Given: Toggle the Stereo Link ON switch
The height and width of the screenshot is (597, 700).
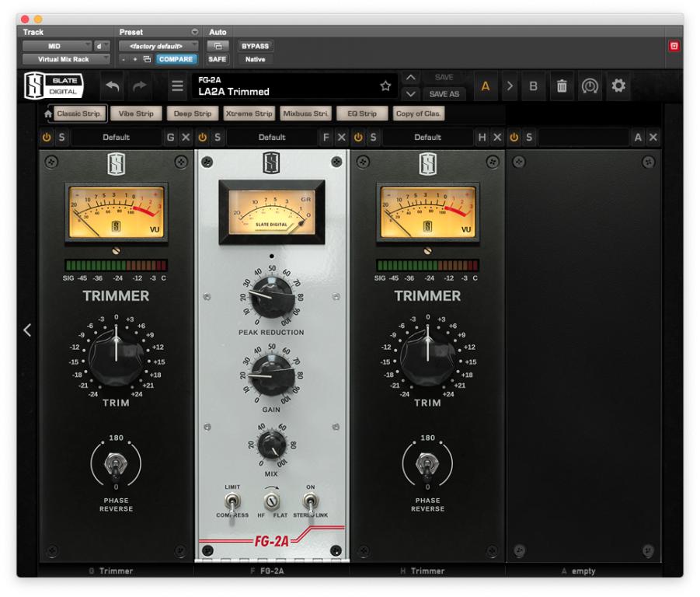Looking at the screenshot, I should pos(310,503).
